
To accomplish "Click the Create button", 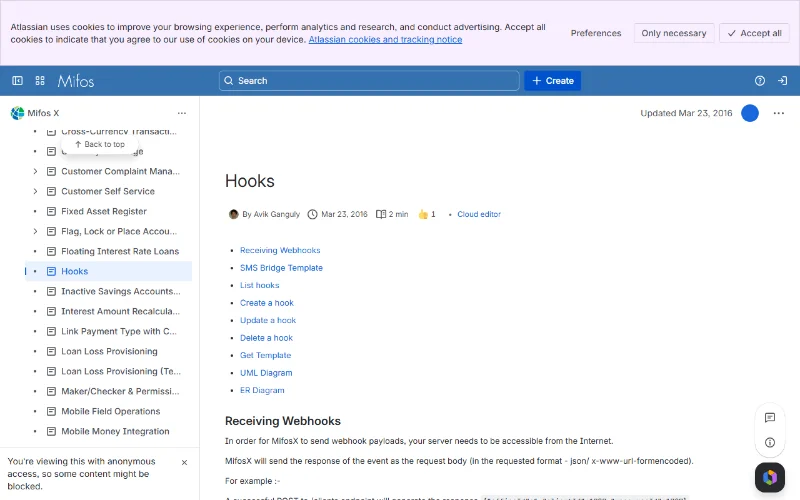I will coord(553,81).
